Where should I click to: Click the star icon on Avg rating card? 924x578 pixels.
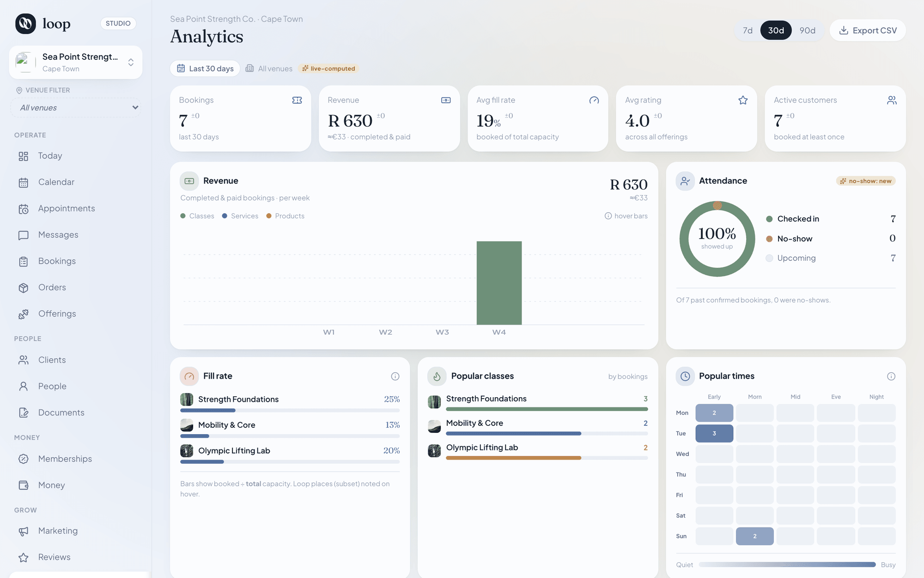(743, 100)
